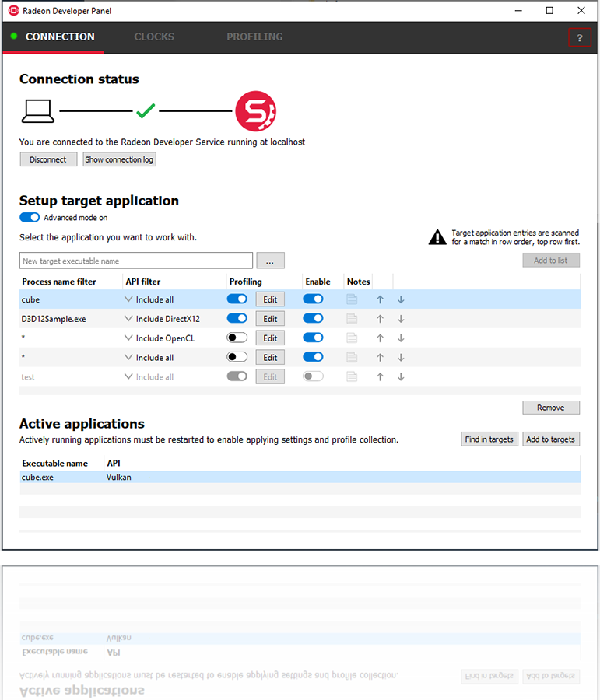Turn on the Enable toggle for test row
600x700 pixels.
pos(313,377)
